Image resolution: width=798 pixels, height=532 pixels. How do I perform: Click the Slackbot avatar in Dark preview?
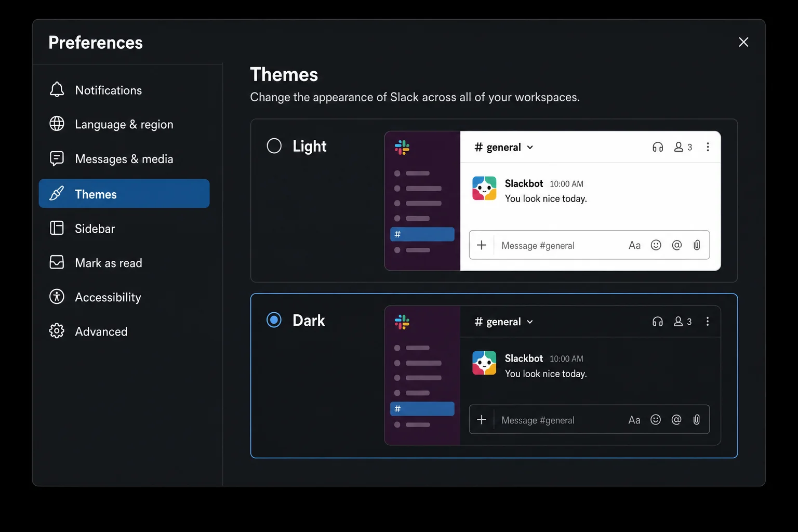pyautogui.click(x=484, y=363)
